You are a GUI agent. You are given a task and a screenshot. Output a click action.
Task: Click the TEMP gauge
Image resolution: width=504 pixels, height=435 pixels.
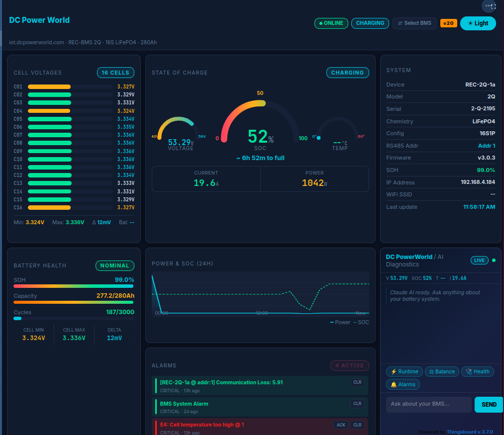pos(339,133)
